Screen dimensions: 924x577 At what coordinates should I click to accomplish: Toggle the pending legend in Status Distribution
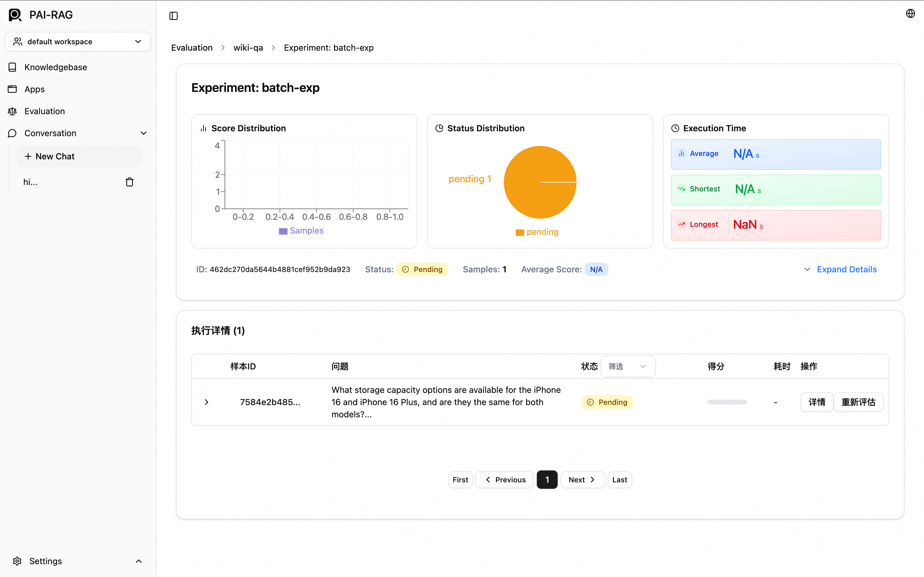click(x=537, y=232)
